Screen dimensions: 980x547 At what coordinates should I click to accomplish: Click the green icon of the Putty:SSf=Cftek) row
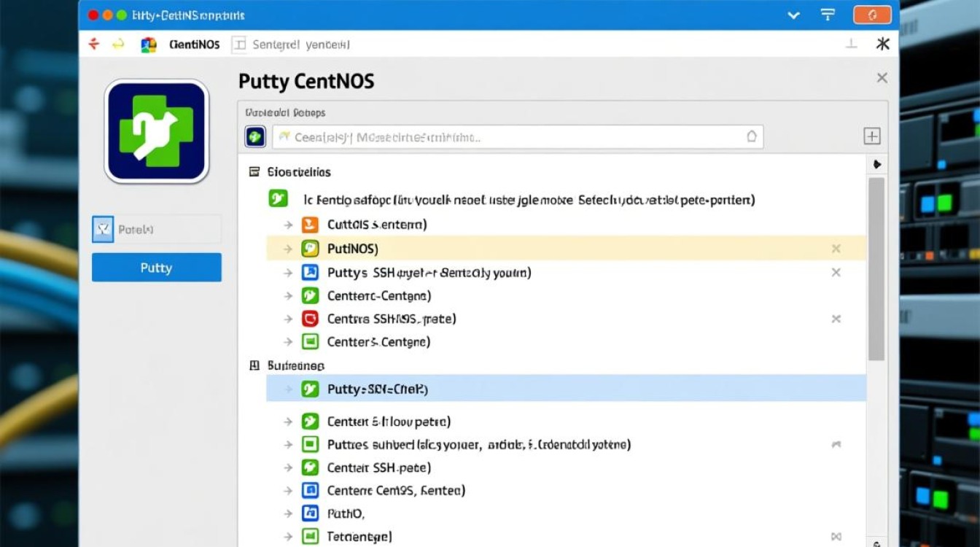(310, 389)
